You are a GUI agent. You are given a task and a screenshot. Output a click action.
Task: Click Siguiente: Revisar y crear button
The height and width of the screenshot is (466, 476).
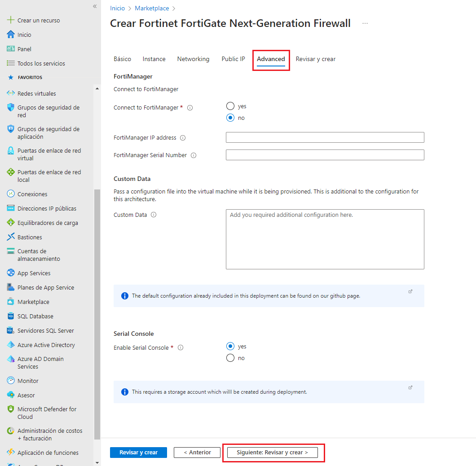(273, 453)
